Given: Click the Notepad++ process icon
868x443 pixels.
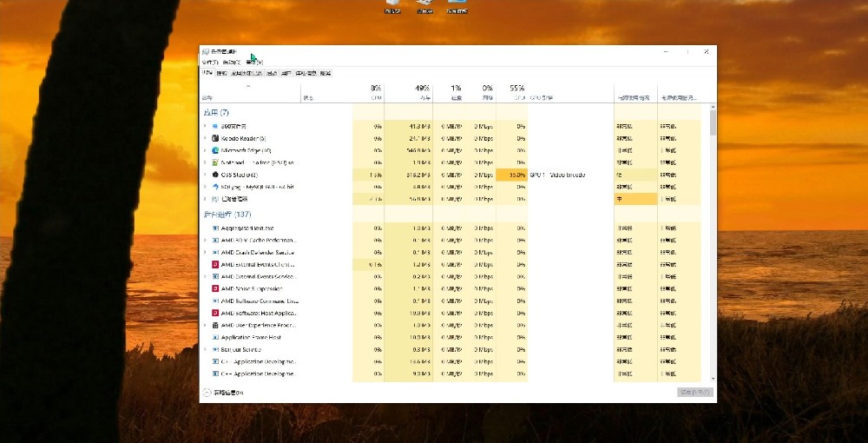Looking at the screenshot, I should 215,162.
